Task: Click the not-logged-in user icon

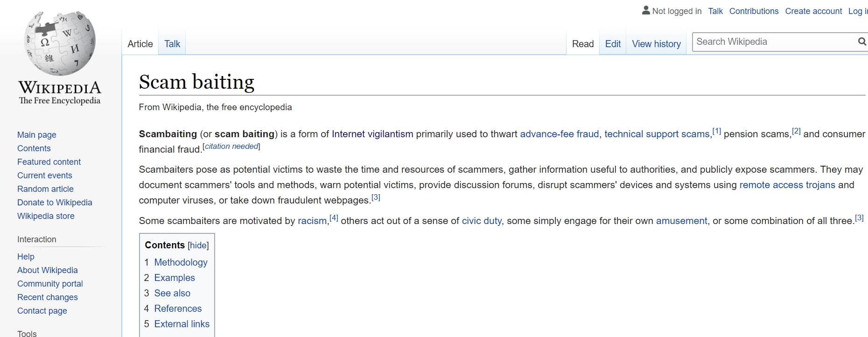Action: 646,10
